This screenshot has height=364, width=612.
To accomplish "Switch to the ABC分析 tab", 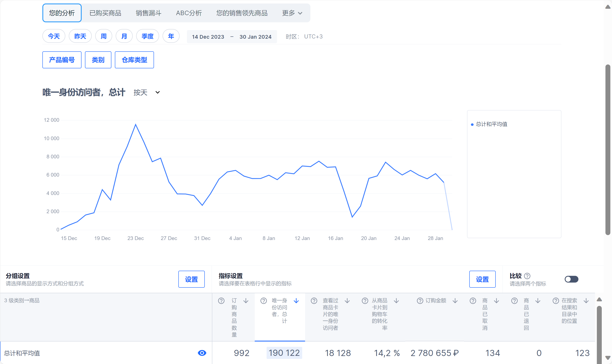I will point(189,13).
